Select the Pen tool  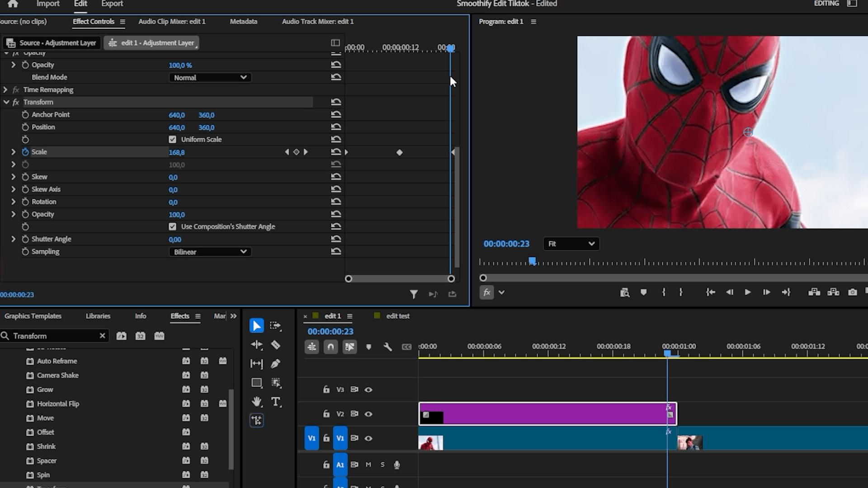click(275, 364)
